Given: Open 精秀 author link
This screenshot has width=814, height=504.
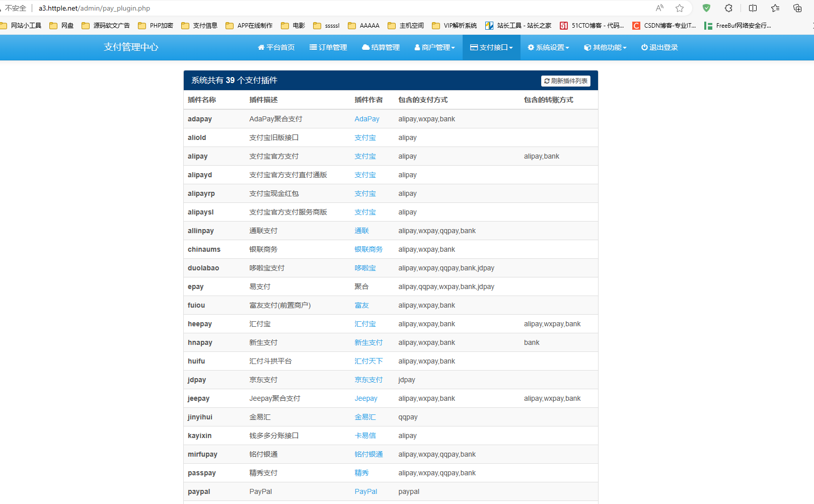Looking at the screenshot, I should click(x=361, y=473).
